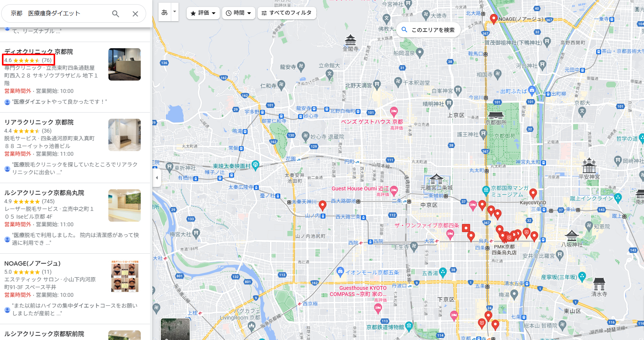The width and height of the screenshot is (644, 340).
Task: Click the 元離宮二条城 castle icon
Action: click(437, 179)
